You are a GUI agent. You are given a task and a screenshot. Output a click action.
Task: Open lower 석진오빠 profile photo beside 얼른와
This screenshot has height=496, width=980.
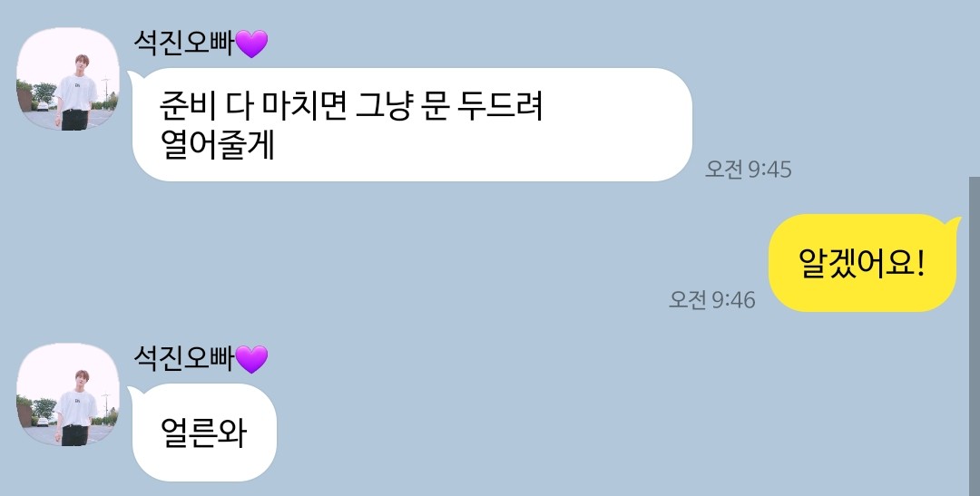point(67,394)
